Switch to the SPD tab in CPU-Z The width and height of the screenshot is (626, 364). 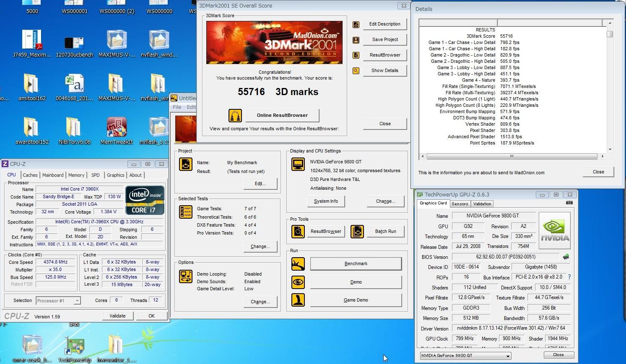coord(96,175)
